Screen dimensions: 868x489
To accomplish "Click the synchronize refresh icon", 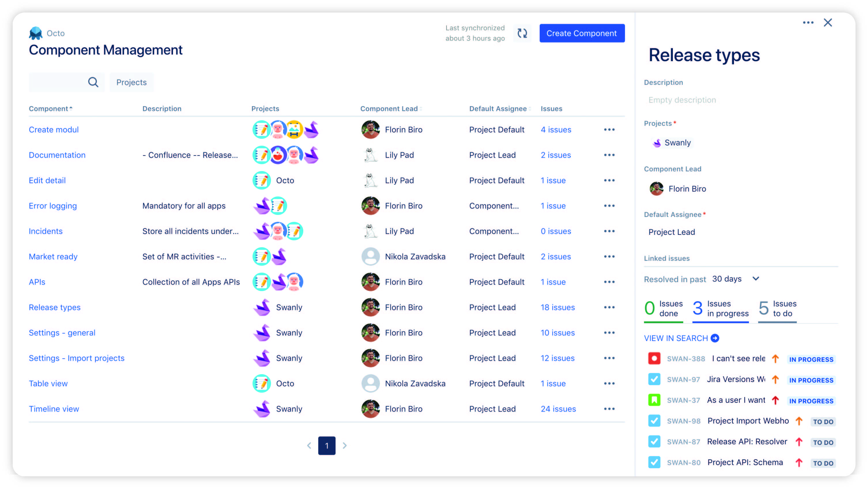I will coord(522,33).
